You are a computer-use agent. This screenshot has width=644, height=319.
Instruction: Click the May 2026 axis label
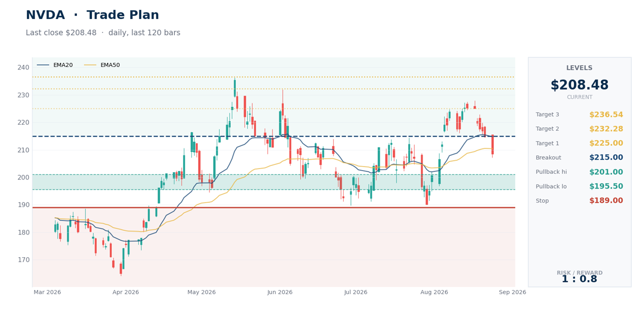pyautogui.click(x=202, y=292)
